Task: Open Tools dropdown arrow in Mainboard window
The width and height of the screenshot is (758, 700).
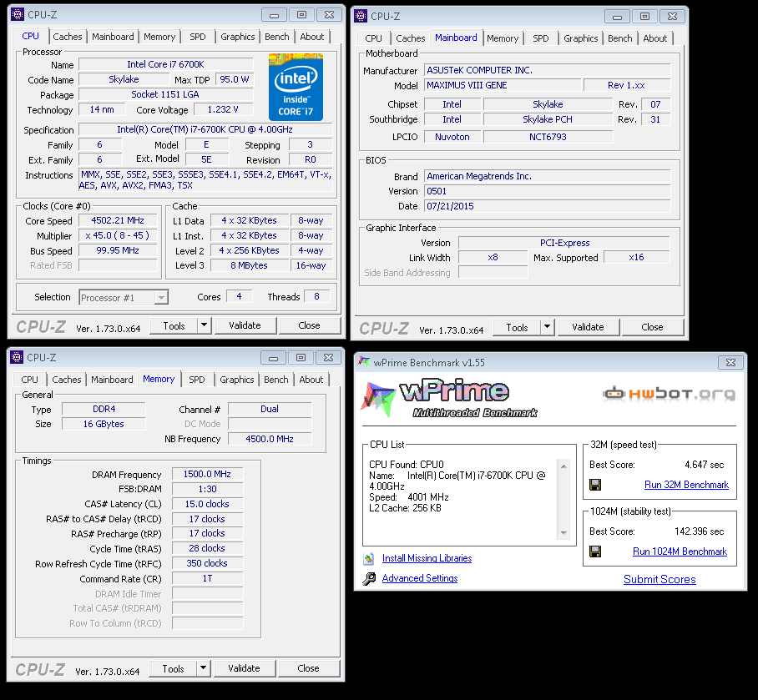Action: pos(548,327)
